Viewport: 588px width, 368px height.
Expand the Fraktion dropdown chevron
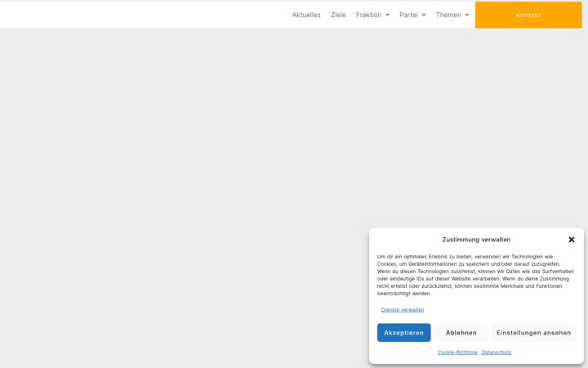(x=387, y=15)
